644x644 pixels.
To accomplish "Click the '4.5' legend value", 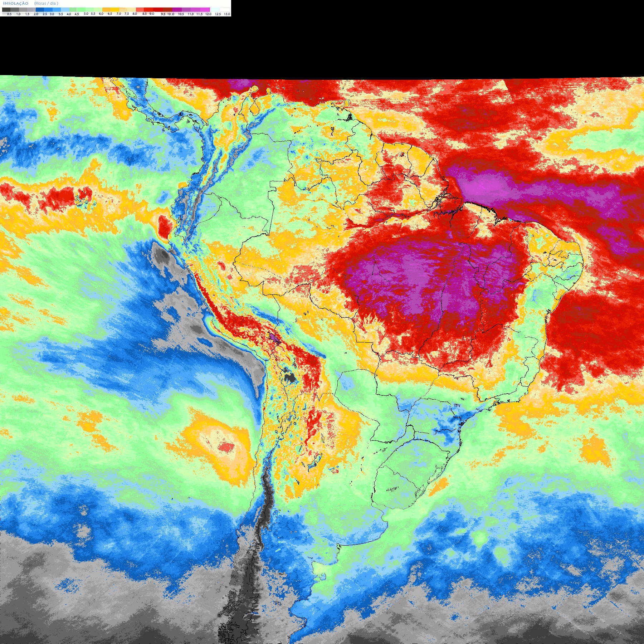I will (77, 14).
